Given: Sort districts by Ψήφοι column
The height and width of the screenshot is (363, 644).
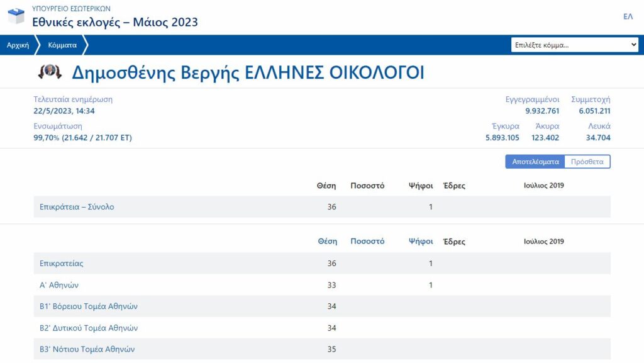Looking at the screenshot, I should click(x=421, y=241).
